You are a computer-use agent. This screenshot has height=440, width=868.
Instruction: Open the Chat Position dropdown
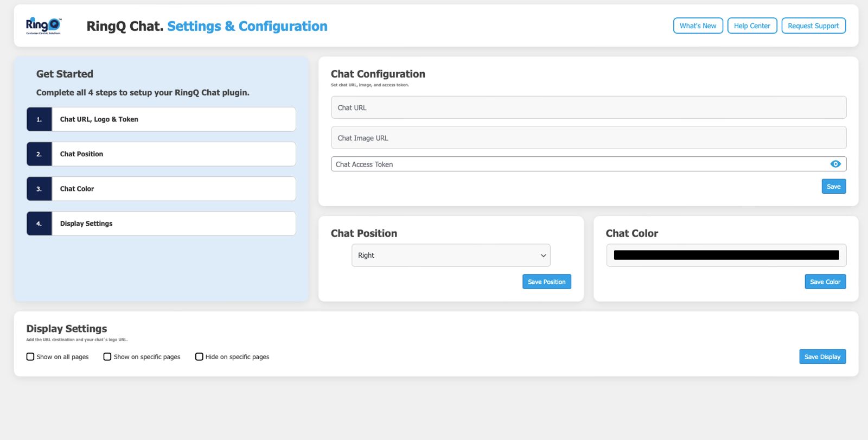coord(451,255)
